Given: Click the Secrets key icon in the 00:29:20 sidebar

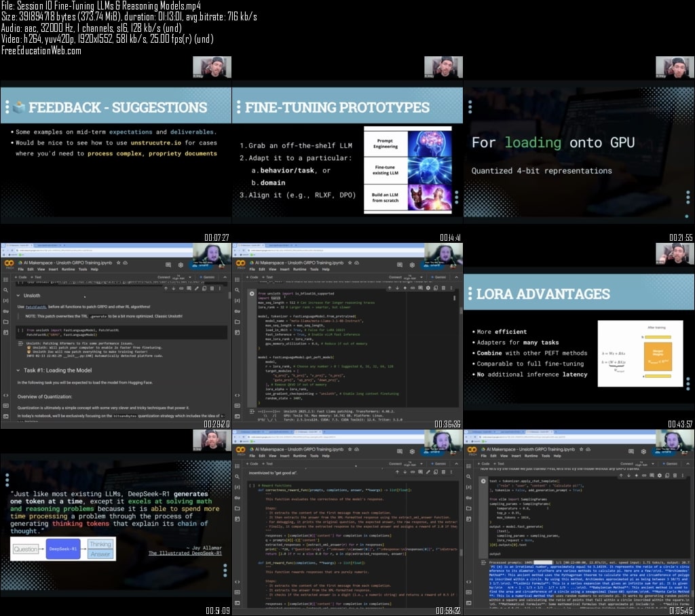Looking at the screenshot, I should pos(5,311).
